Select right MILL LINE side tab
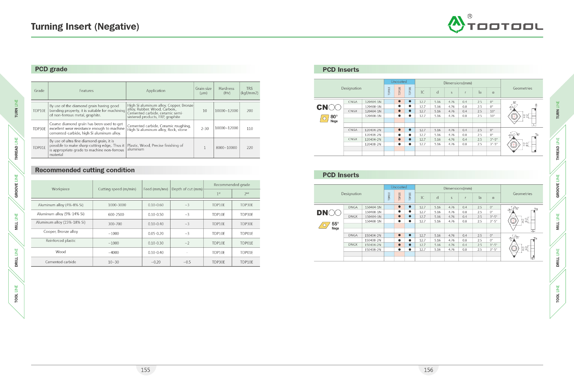Viewport: 574px width, 392px height. click(558, 222)
